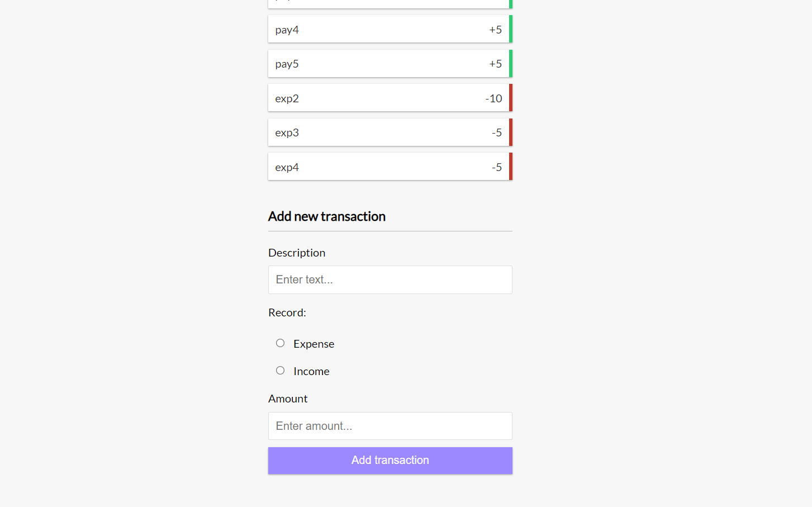
Task: Select the Income radio button
Action: click(280, 370)
